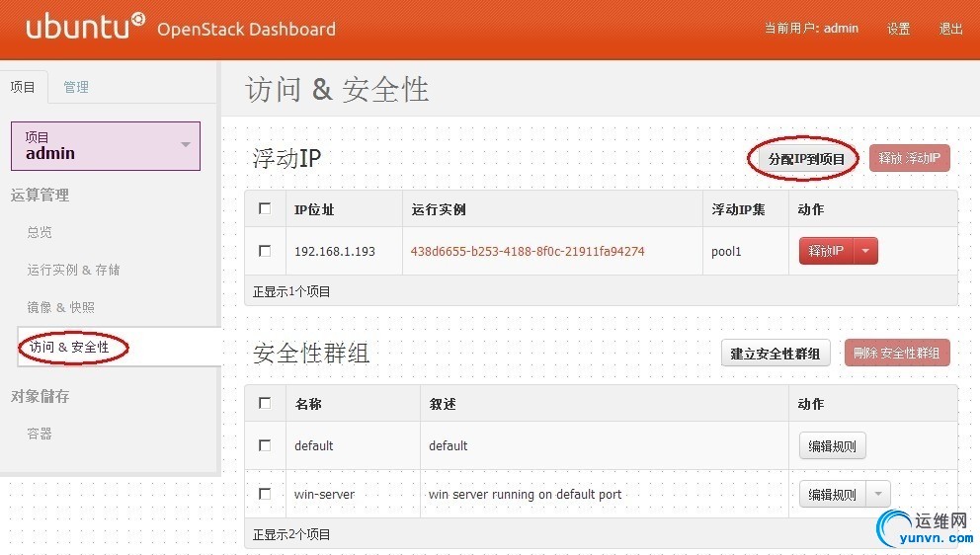Image resolution: width=980 pixels, height=555 pixels.
Task: Open the 设置 settings link
Action: tap(898, 29)
